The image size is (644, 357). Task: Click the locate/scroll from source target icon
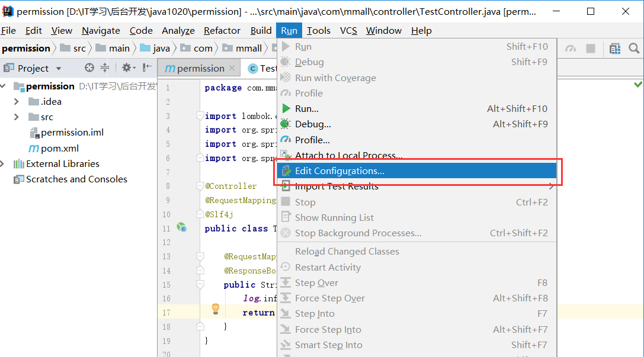[89, 68]
